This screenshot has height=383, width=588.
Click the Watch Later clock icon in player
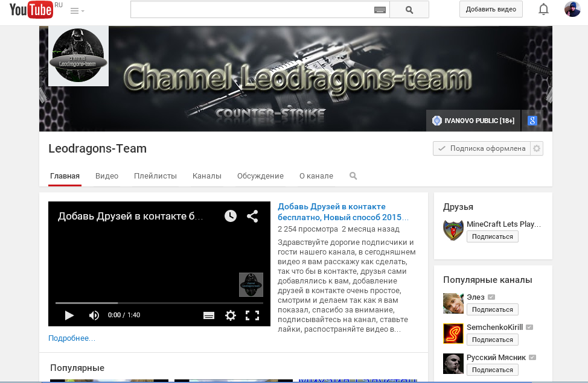231,216
